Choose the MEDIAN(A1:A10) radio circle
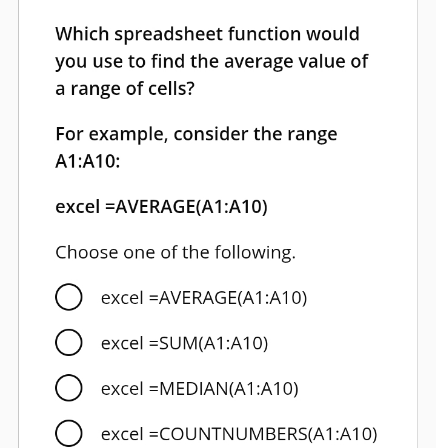 (x=68, y=388)
